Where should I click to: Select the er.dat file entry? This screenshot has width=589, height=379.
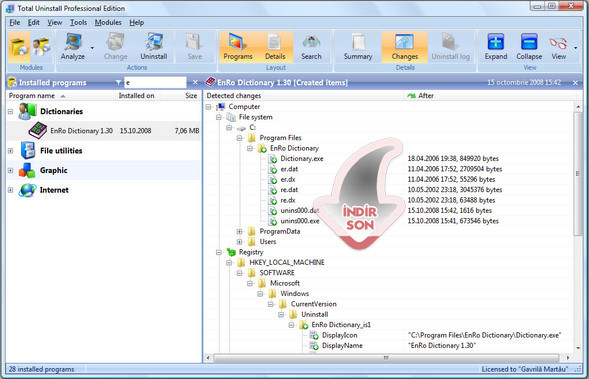[x=289, y=169]
